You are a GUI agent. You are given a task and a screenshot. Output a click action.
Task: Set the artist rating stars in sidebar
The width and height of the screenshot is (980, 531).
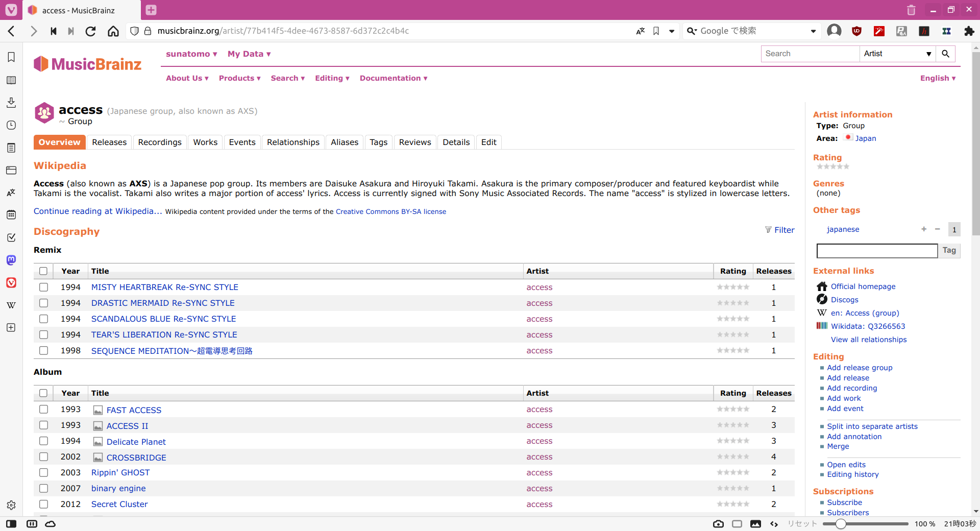coord(833,166)
